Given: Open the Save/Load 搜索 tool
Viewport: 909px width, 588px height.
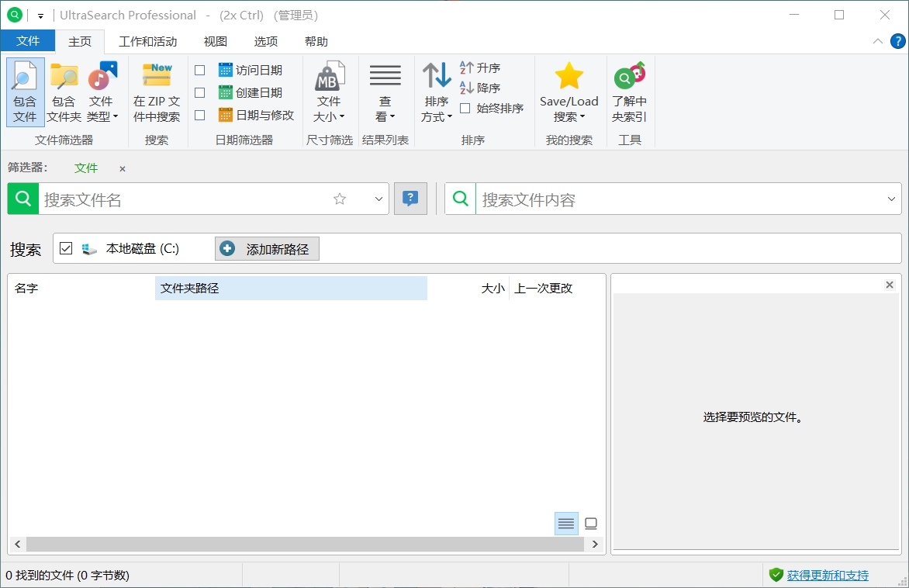Looking at the screenshot, I should pyautogui.click(x=569, y=92).
